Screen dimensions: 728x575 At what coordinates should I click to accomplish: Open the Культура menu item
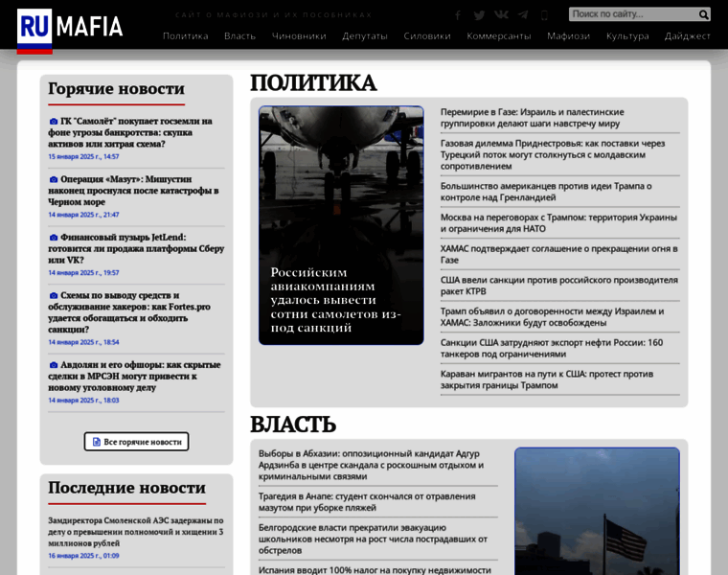pyautogui.click(x=627, y=35)
